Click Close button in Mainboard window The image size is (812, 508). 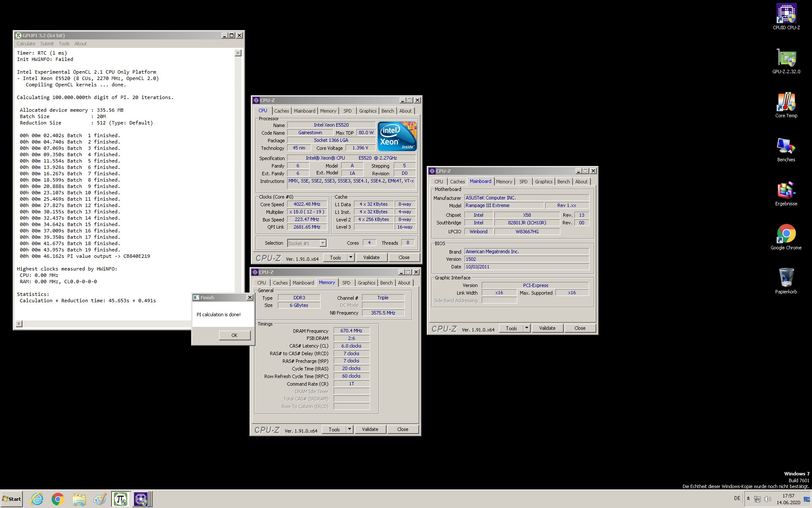pyautogui.click(x=580, y=328)
